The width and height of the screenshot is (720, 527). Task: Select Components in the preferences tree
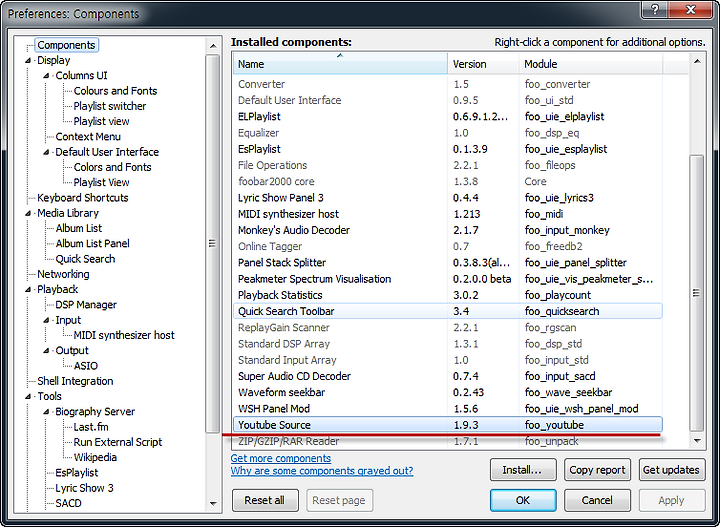pyautogui.click(x=66, y=45)
